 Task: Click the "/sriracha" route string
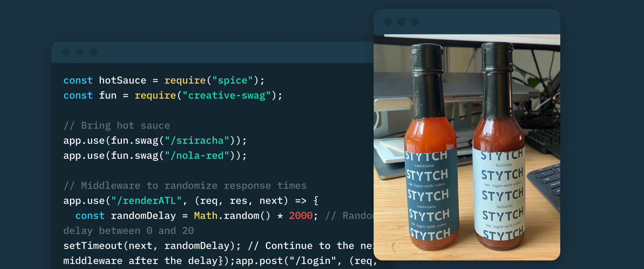(197, 141)
